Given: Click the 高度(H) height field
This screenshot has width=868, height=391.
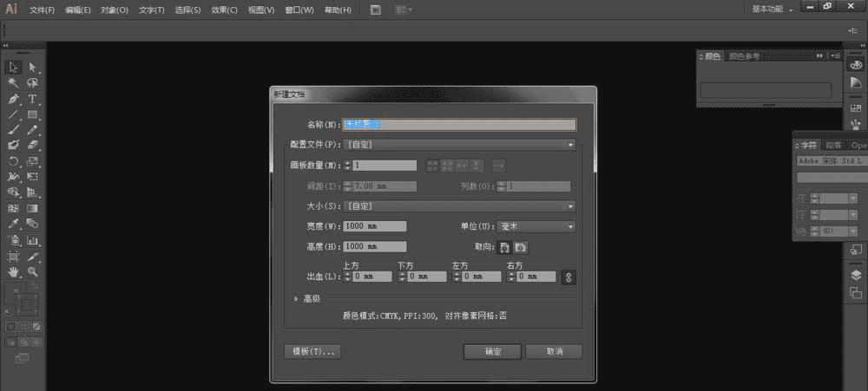Looking at the screenshot, I should pyautogui.click(x=375, y=247).
